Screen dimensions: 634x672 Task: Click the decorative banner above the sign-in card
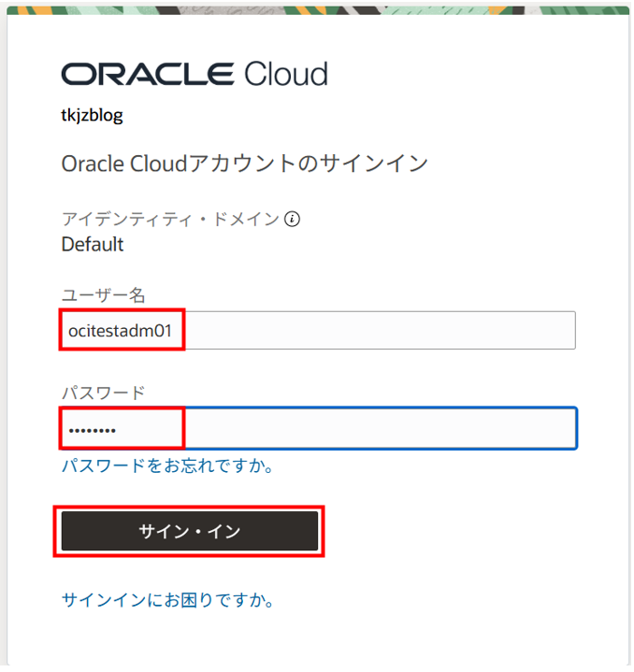(x=318, y=7)
